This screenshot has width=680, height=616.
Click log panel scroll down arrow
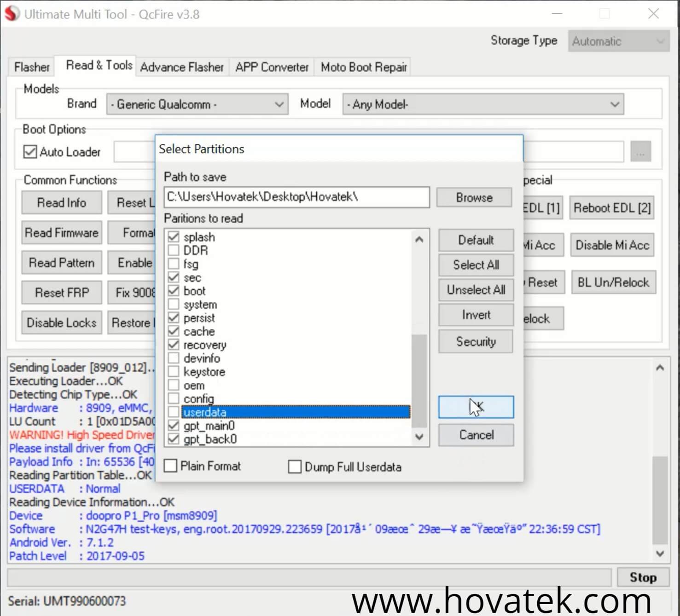click(x=660, y=553)
